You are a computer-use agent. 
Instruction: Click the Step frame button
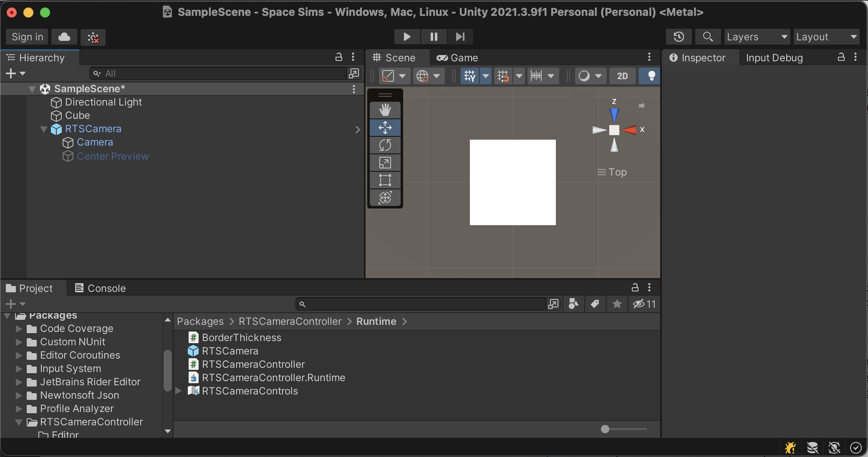coord(460,37)
